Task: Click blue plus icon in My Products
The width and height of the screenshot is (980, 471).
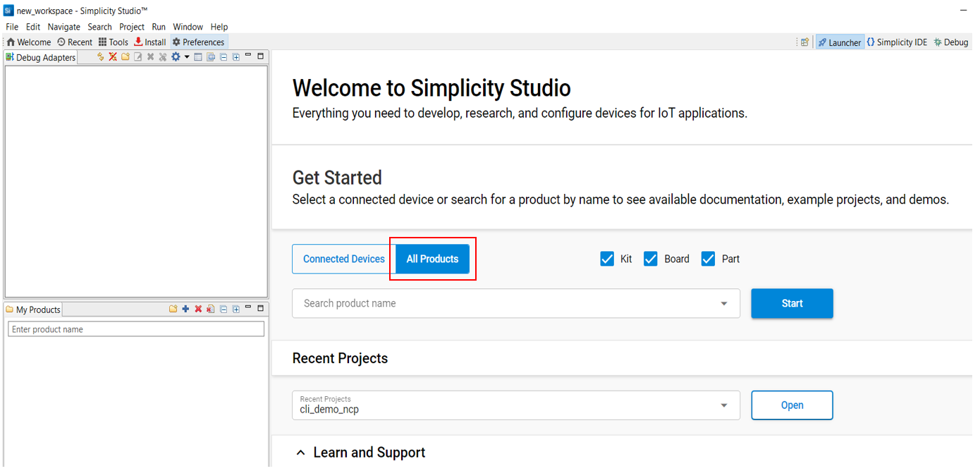Action: pyautogui.click(x=185, y=309)
